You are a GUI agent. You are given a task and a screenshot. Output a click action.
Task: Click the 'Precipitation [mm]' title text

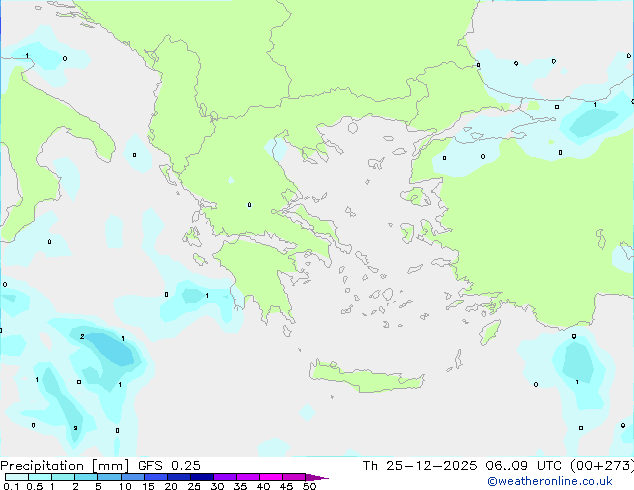65,466
